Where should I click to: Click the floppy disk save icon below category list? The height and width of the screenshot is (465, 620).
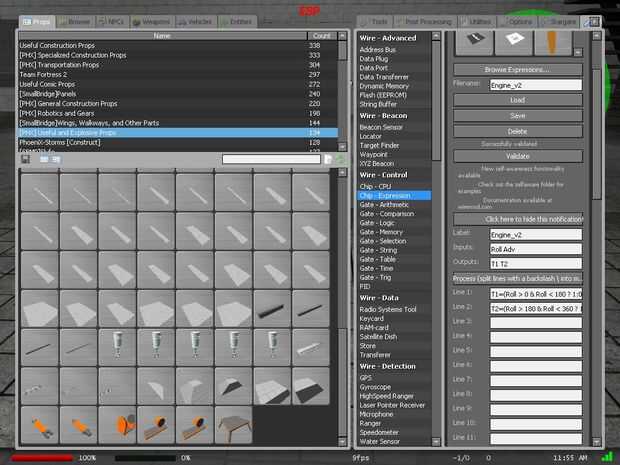pyautogui.click(x=25, y=159)
